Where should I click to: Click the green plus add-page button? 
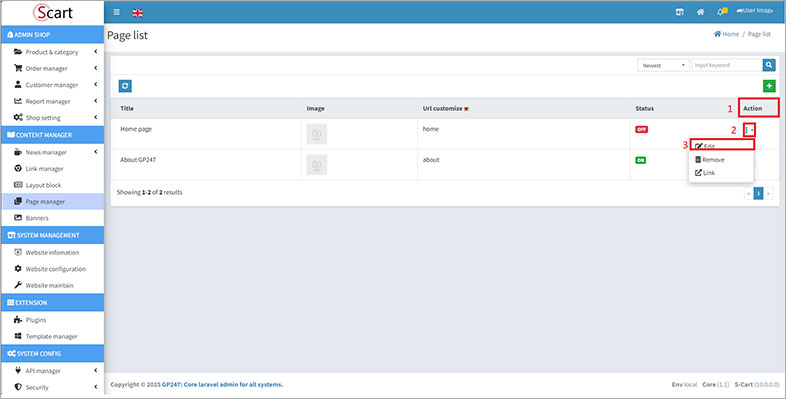click(769, 86)
